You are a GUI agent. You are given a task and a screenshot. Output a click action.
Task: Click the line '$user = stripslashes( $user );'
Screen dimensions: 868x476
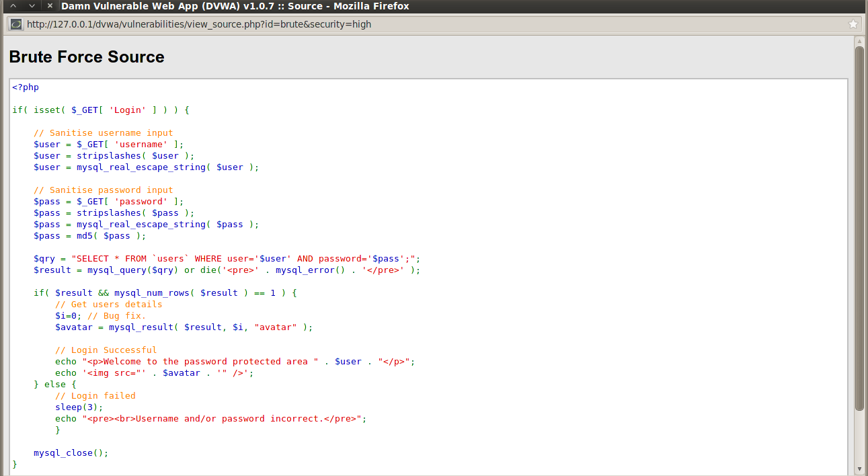click(x=114, y=155)
